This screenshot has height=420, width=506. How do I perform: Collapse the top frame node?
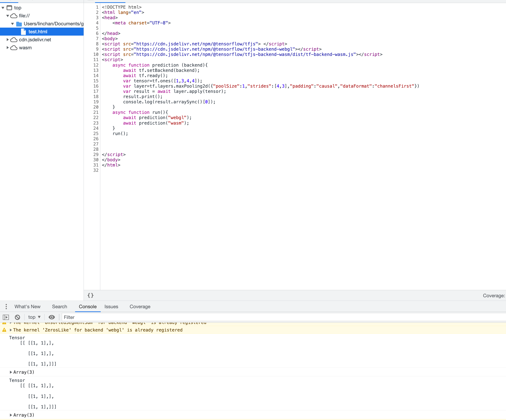pos(3,8)
